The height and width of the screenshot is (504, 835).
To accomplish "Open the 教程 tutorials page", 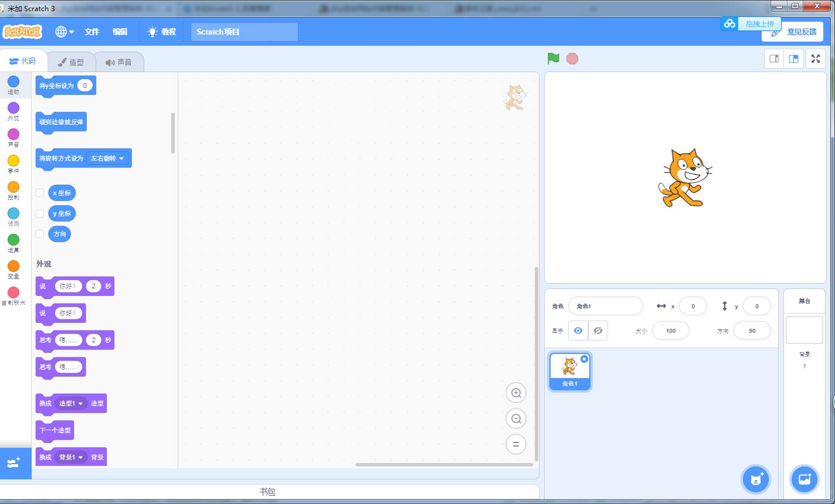I will point(162,32).
